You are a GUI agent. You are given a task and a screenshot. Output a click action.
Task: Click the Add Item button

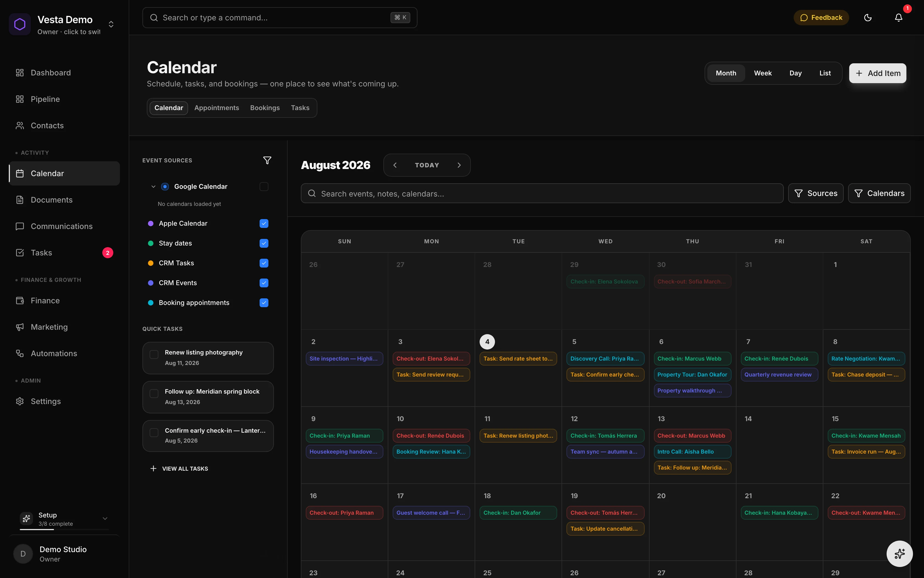878,73
